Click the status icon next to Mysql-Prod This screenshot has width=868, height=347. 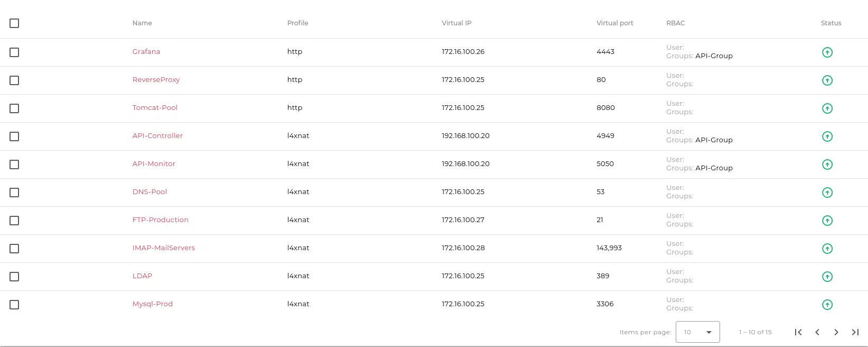827,305
